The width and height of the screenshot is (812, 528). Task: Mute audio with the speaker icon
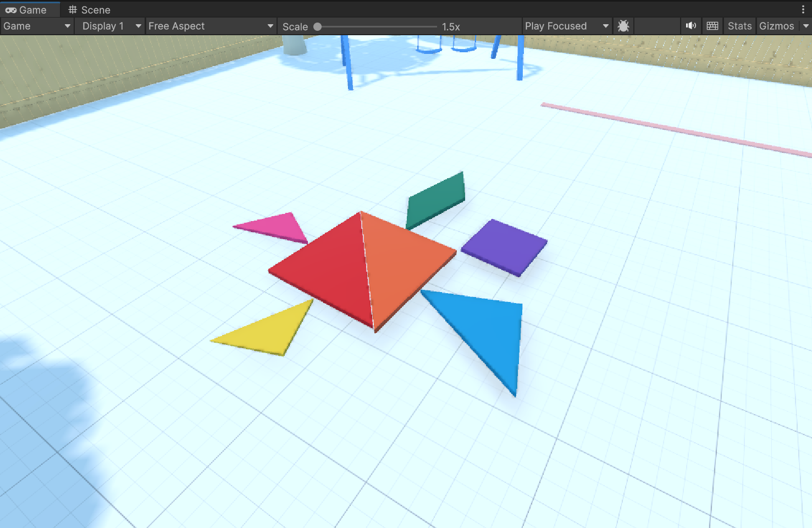691,26
